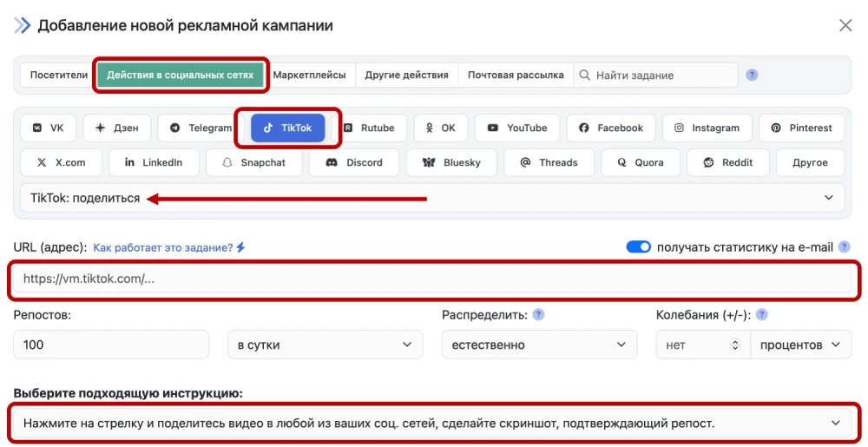
Task: Expand the в сутки period dropdown
Action: pos(325,345)
